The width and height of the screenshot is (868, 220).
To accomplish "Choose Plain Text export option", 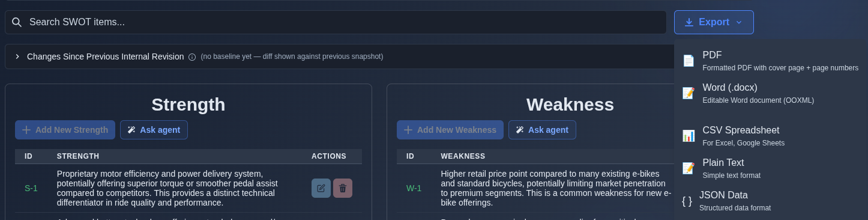I will pyautogui.click(x=771, y=168).
